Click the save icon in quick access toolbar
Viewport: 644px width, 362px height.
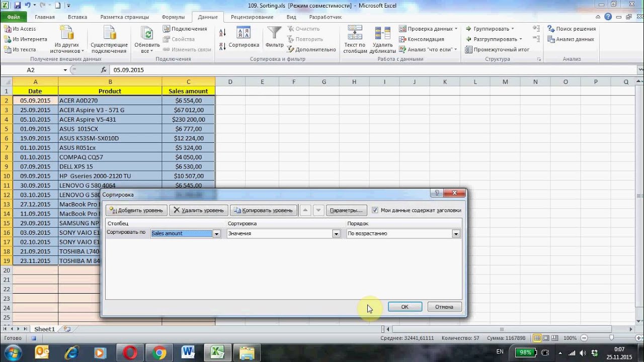coord(18,6)
